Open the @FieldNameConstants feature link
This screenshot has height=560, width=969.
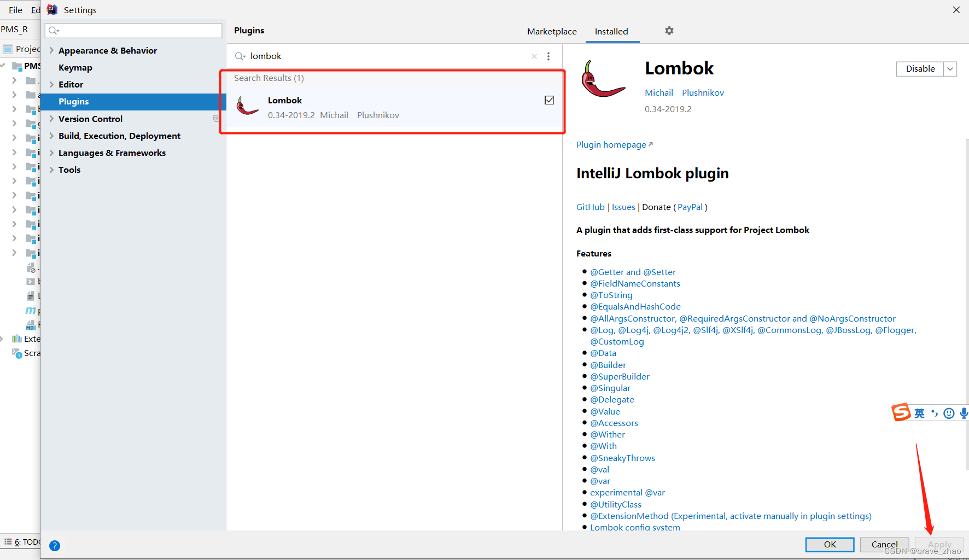[635, 283]
